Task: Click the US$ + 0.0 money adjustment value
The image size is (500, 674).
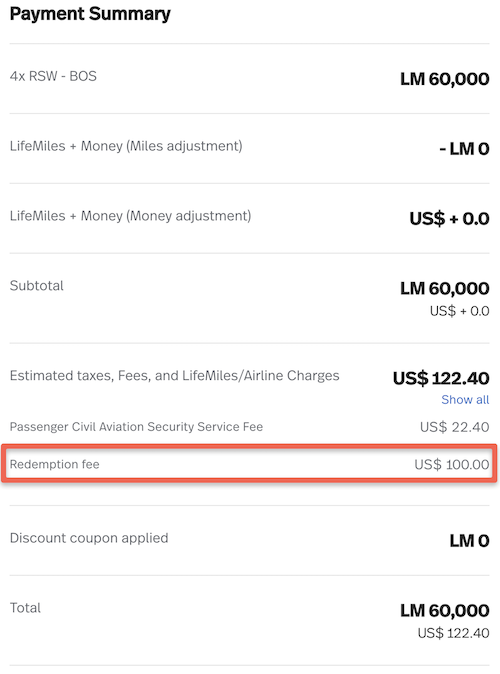Action: coord(449,219)
